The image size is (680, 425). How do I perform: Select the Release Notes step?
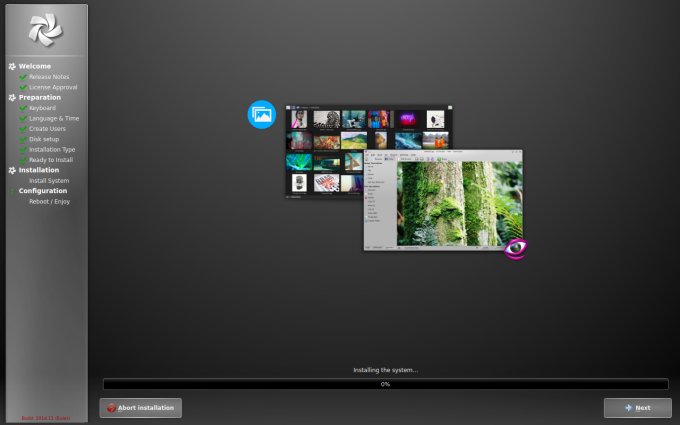tap(49, 77)
